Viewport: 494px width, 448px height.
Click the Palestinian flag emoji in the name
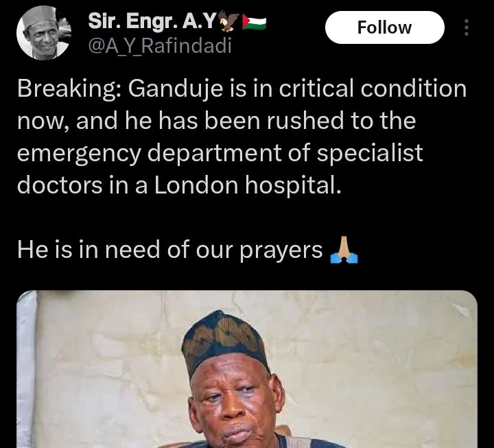tap(255, 22)
